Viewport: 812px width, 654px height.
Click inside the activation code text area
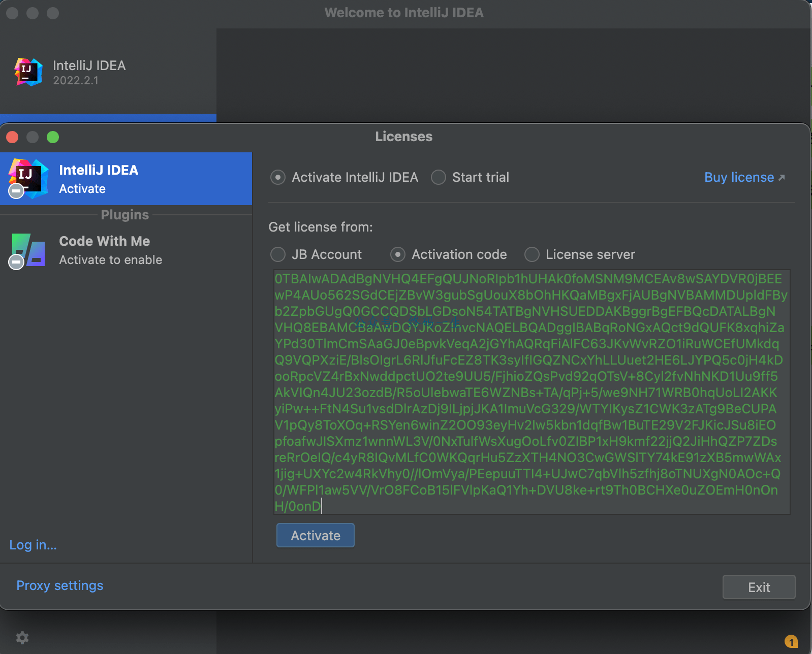532,392
